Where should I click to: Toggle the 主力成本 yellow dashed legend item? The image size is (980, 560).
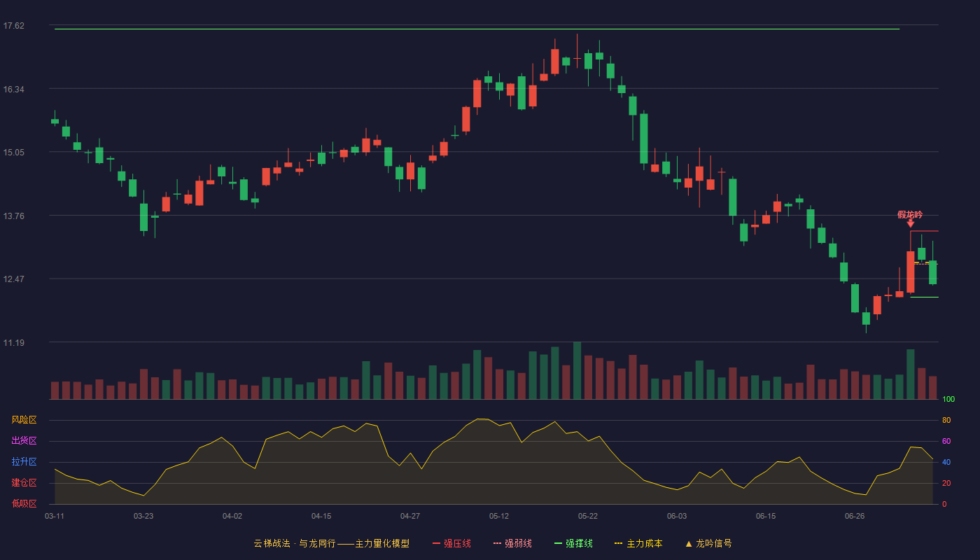[x=638, y=543]
